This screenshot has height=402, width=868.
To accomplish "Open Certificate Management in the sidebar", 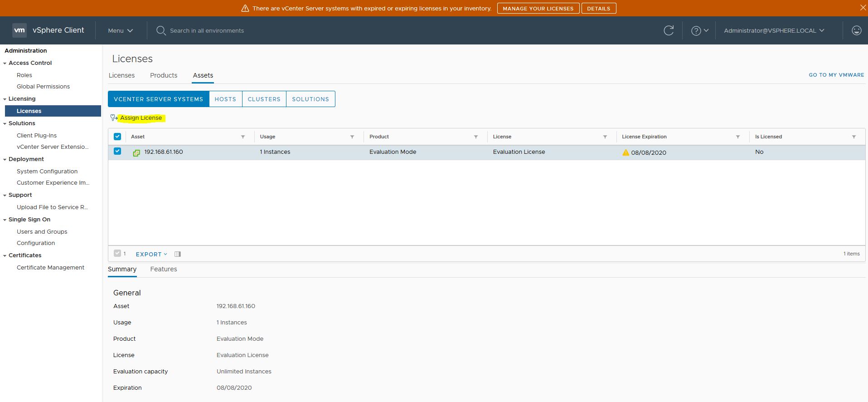I will click(50, 268).
